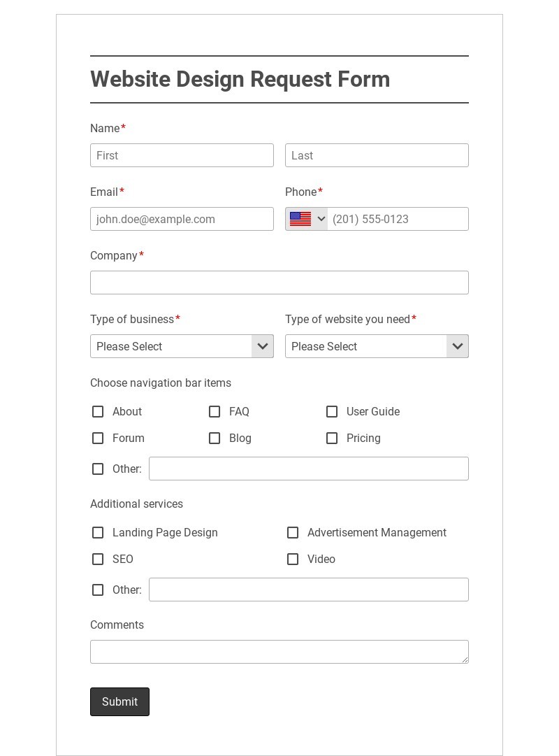Tick the SEO service checkbox

pyautogui.click(x=98, y=559)
